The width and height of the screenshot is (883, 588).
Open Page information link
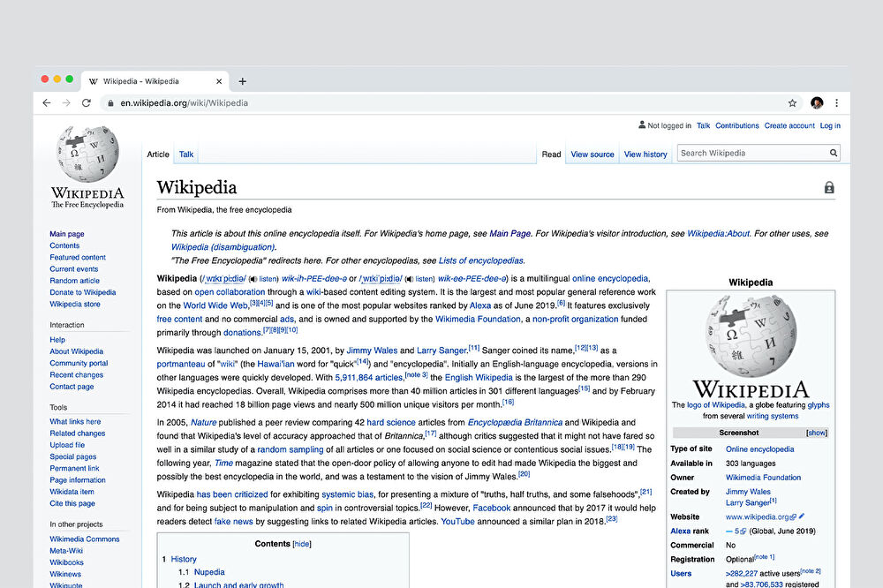(77, 480)
